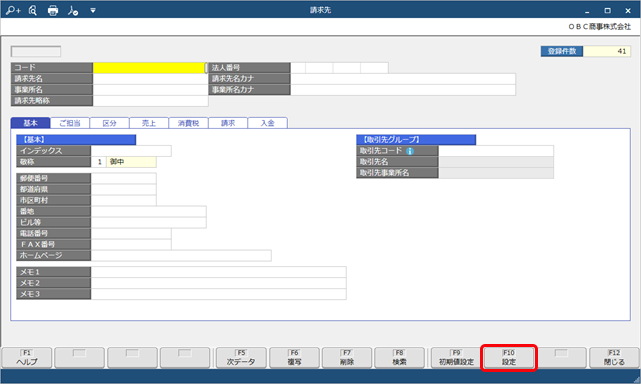Switch to the ご担当 tab
Image resolution: width=641 pixels, height=384 pixels.
click(70, 123)
